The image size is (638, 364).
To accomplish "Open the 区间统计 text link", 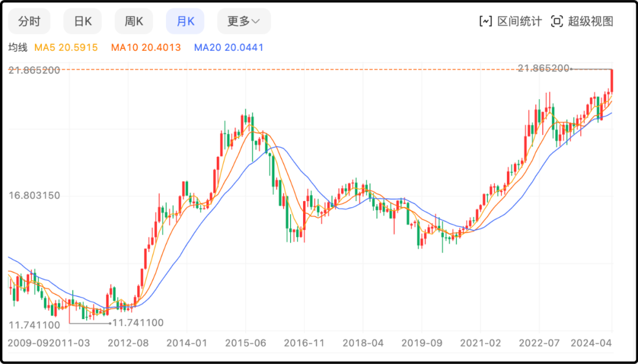I will pos(519,21).
